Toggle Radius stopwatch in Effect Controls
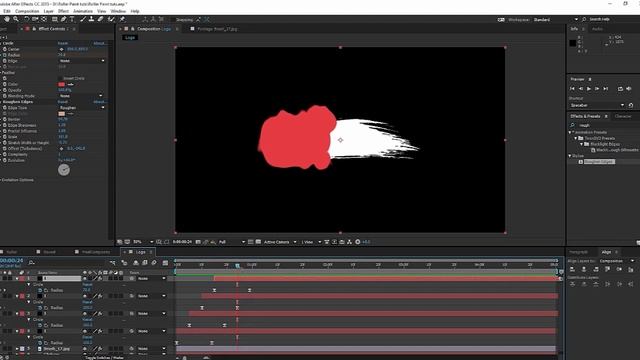This screenshot has height=360, width=640. 5,55
